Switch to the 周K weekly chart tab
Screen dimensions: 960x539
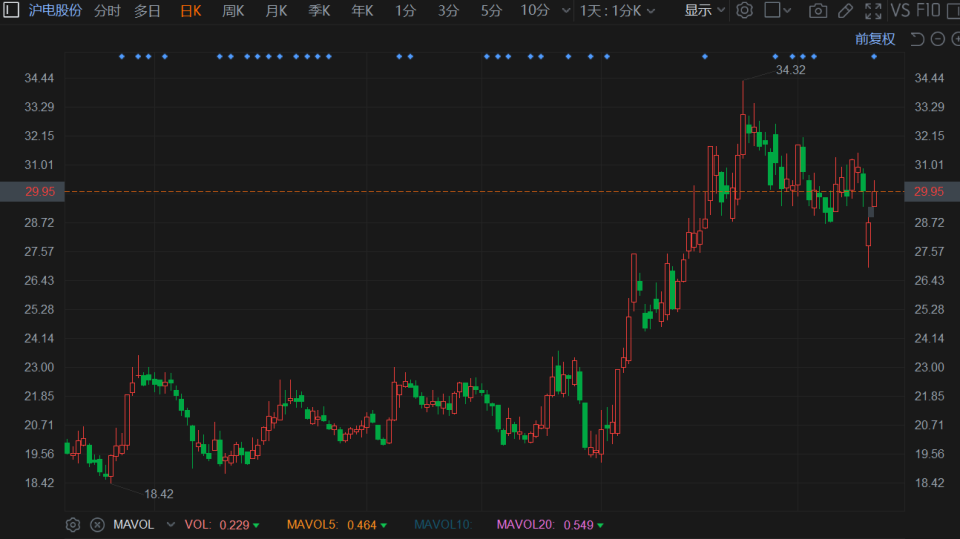click(233, 11)
